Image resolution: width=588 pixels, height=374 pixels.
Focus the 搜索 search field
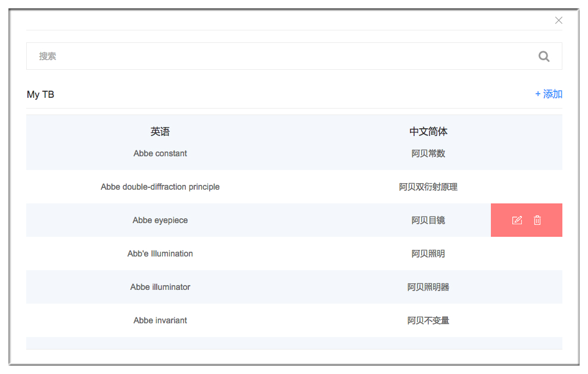pos(294,56)
